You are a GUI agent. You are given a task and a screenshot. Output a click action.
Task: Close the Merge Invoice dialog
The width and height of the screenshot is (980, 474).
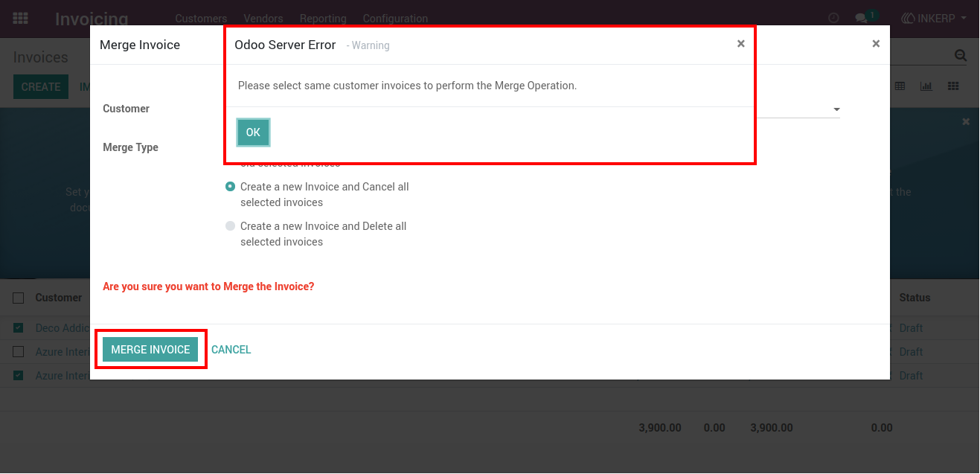876,44
